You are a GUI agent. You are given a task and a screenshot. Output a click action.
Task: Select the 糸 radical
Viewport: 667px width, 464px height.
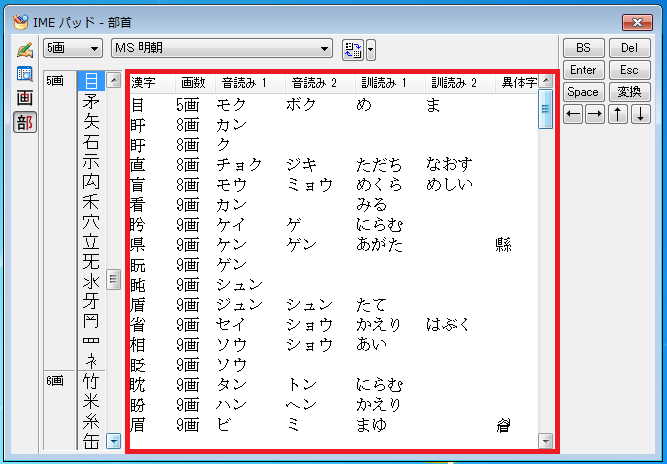[91, 421]
